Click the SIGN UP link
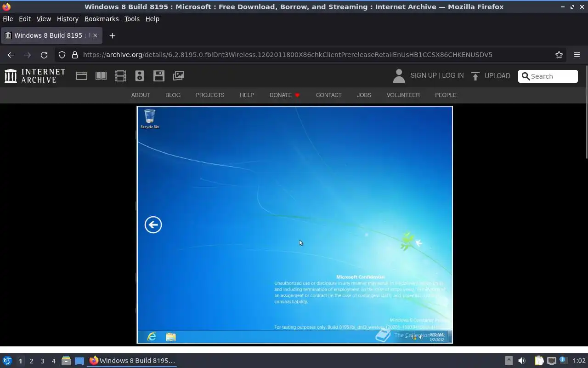This screenshot has width=588, height=368. click(424, 75)
